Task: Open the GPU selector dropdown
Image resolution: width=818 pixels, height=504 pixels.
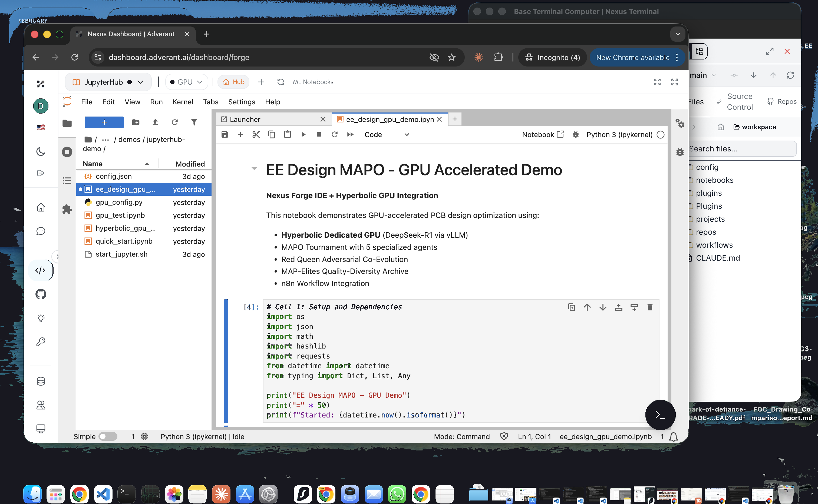Action: pyautogui.click(x=186, y=82)
